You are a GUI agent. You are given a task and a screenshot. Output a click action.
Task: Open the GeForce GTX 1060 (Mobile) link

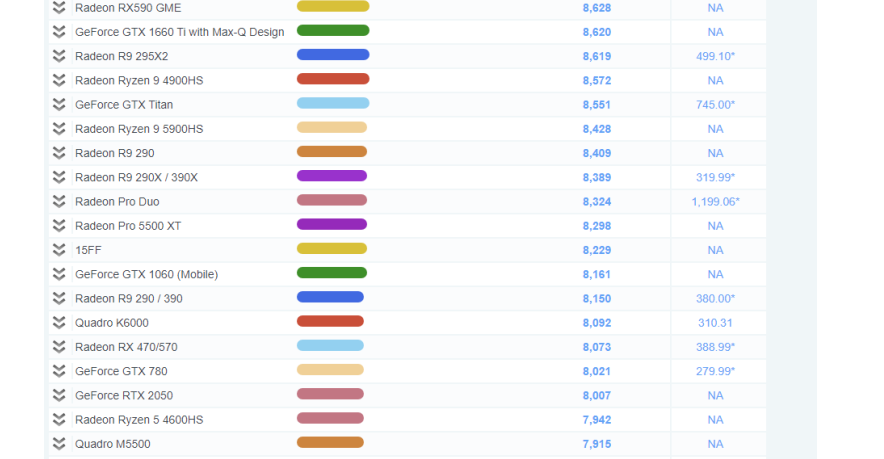coord(147,275)
